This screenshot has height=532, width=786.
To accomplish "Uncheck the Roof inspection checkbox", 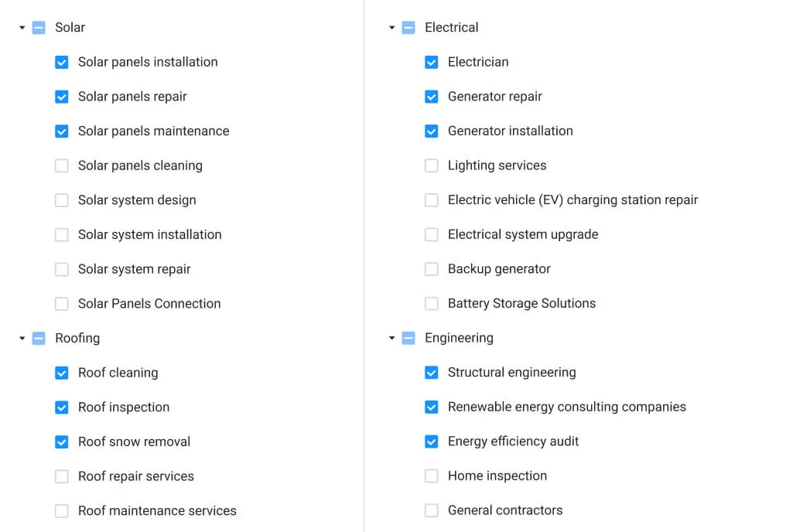I will [62, 408].
